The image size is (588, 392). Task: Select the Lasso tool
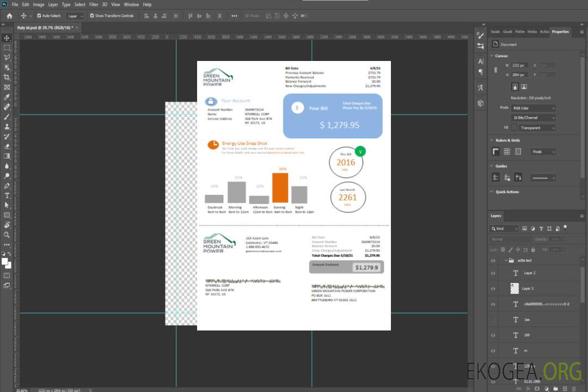tap(7, 57)
